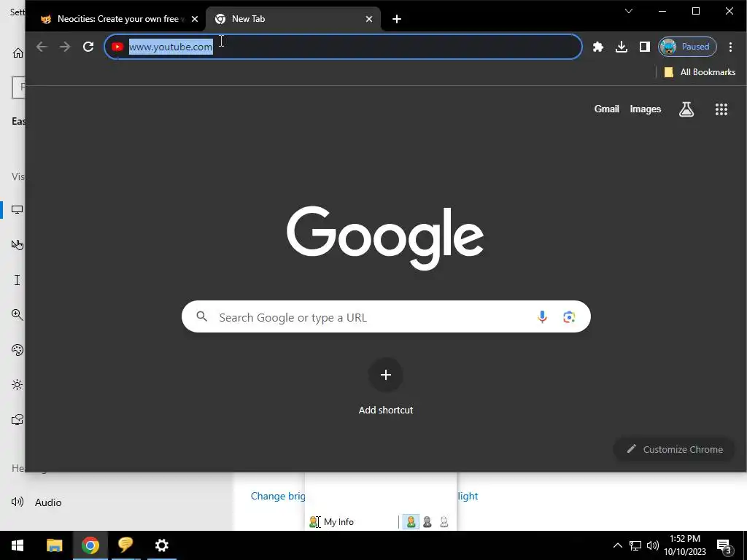
Task: Click magnifier icon in search box
Action: coord(202,316)
